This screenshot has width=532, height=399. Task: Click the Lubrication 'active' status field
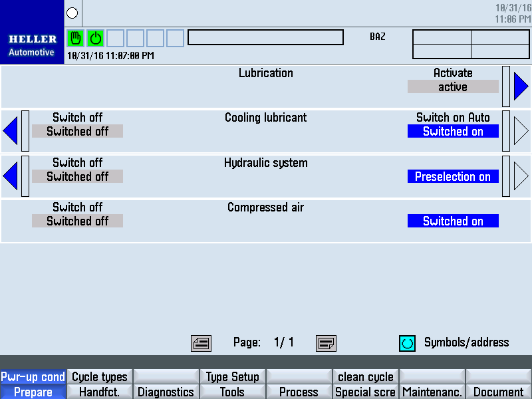pyautogui.click(x=453, y=87)
